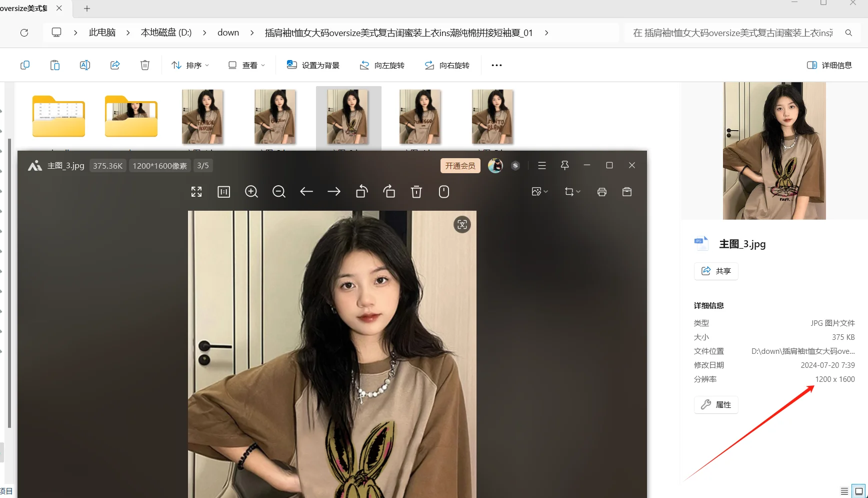Rotate the image right using the viewer toolbar
Viewport: 868px width, 498px height.
coord(389,192)
